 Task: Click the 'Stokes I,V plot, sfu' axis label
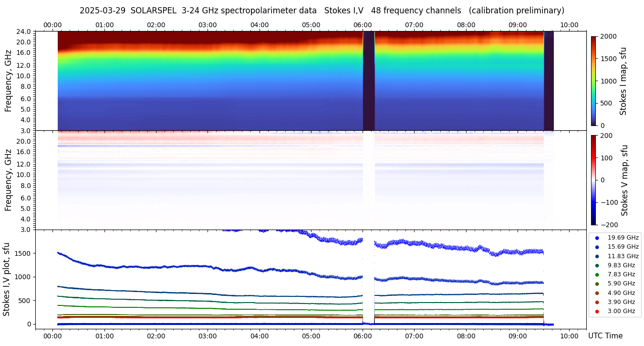(x=7, y=279)
